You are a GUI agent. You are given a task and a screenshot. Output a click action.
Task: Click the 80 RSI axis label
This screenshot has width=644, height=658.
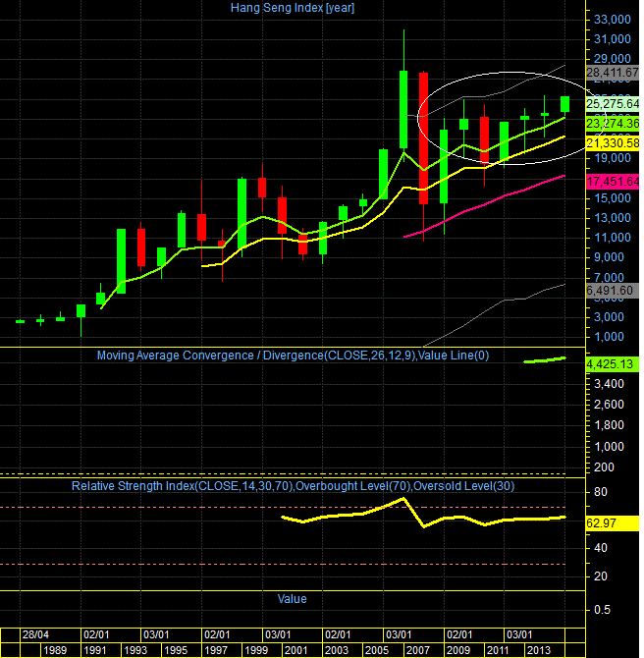tap(601, 492)
